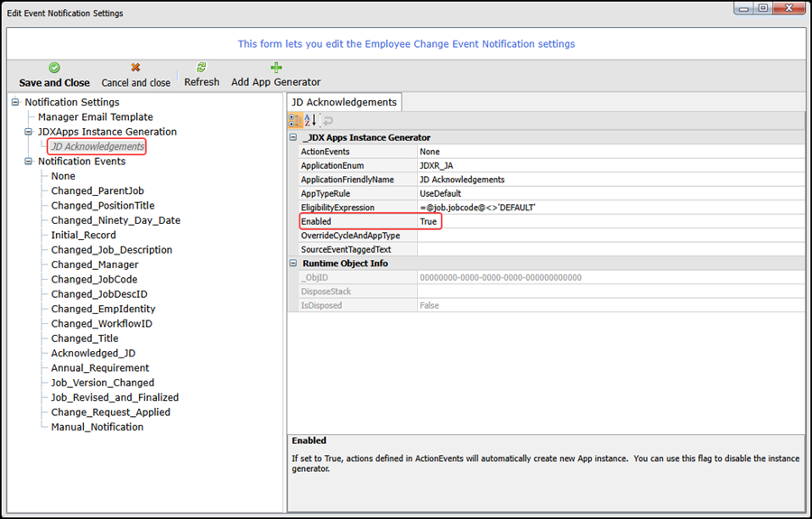
Task: Collapse the Runtime Object Info category
Action: pos(294,264)
